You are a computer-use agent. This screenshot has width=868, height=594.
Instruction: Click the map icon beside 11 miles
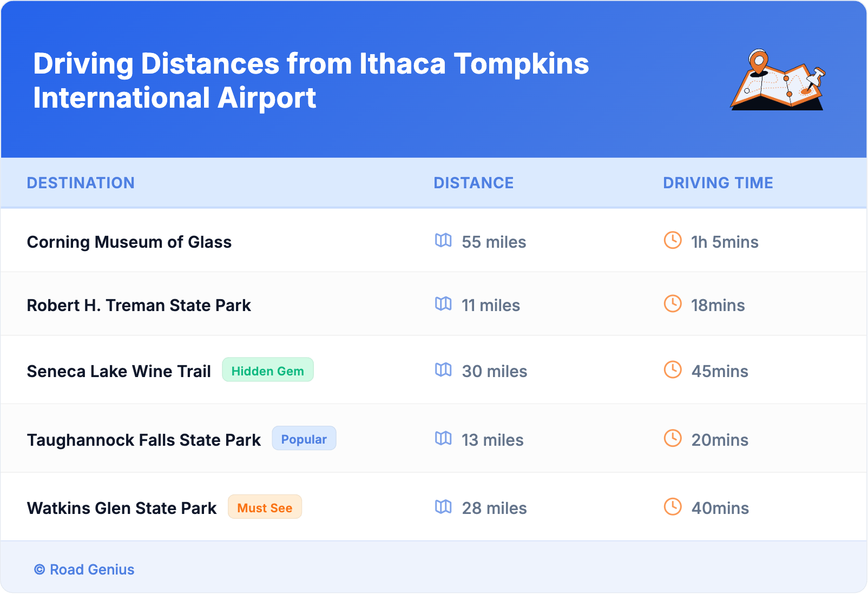tap(443, 304)
